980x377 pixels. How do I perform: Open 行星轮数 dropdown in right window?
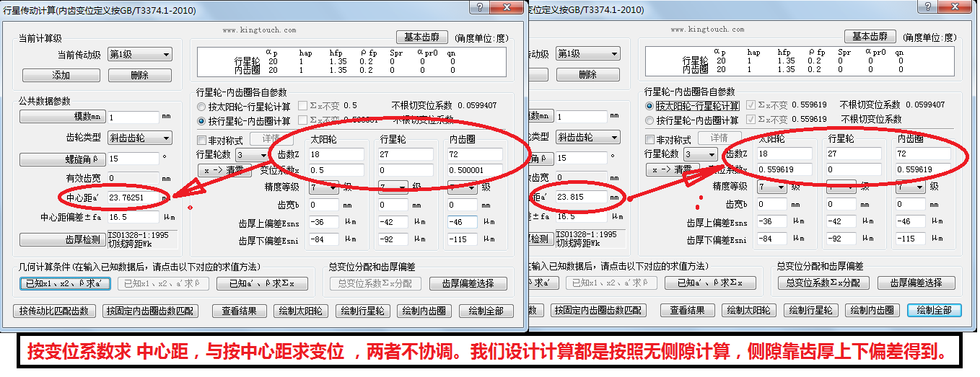pos(700,154)
